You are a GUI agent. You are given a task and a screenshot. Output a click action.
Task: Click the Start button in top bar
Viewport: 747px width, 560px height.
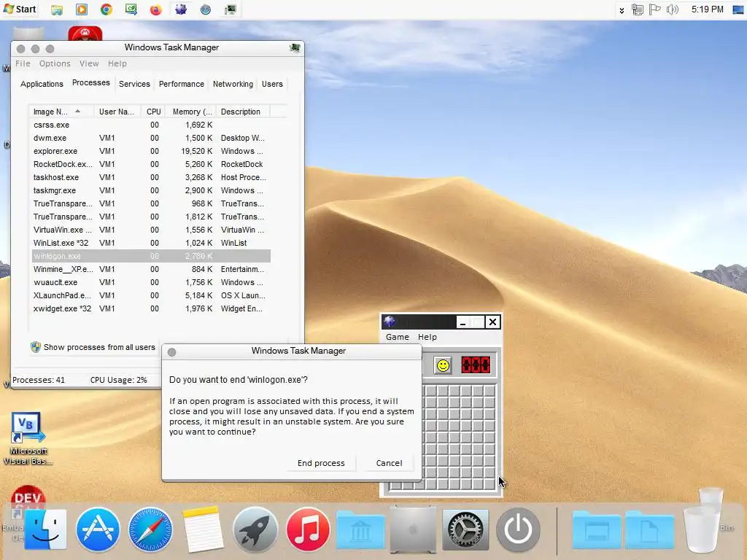[x=20, y=9]
